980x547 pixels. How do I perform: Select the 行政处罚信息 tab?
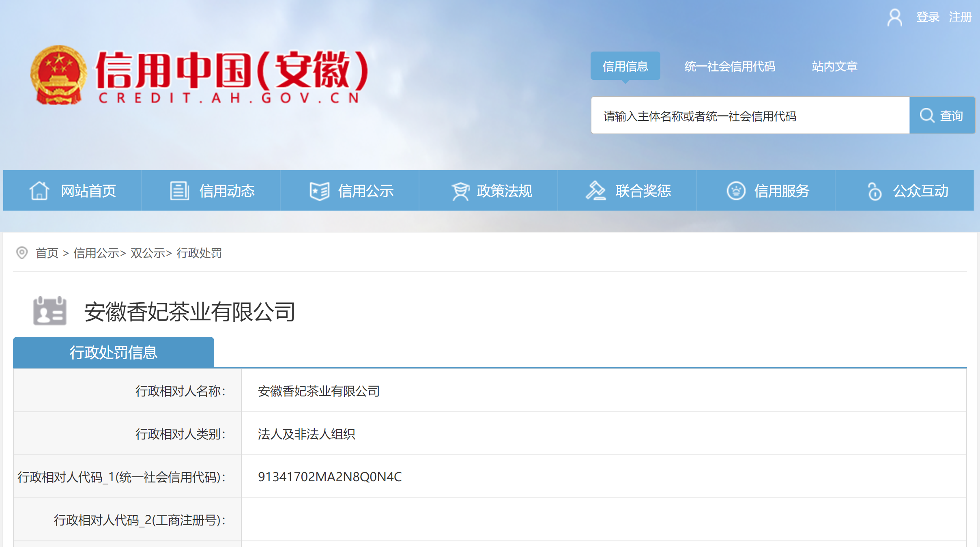click(x=114, y=352)
